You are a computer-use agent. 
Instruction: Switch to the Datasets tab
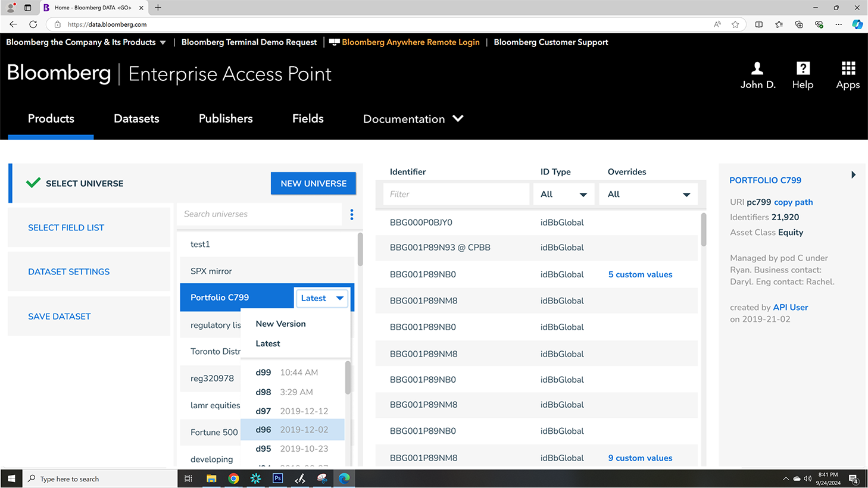coord(136,119)
